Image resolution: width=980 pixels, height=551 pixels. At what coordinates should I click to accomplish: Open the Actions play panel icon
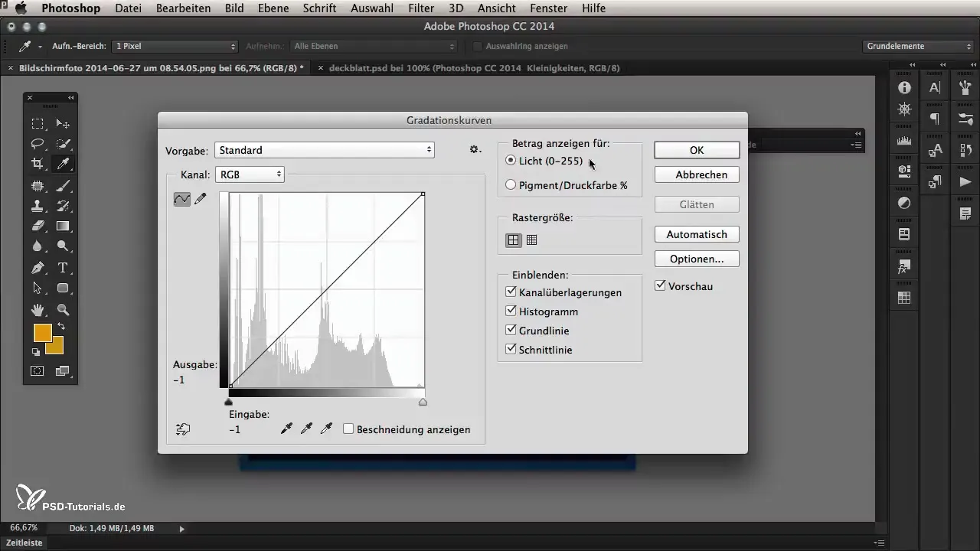[x=965, y=181]
